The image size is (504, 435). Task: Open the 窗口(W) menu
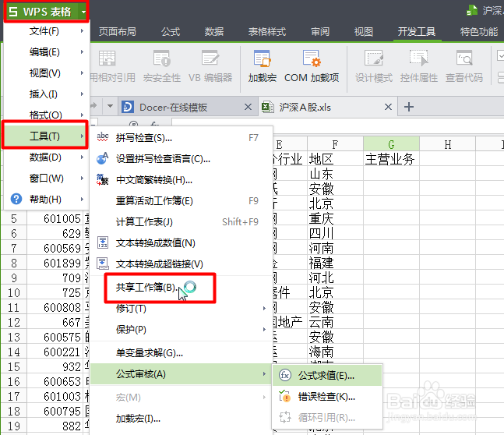[46, 179]
